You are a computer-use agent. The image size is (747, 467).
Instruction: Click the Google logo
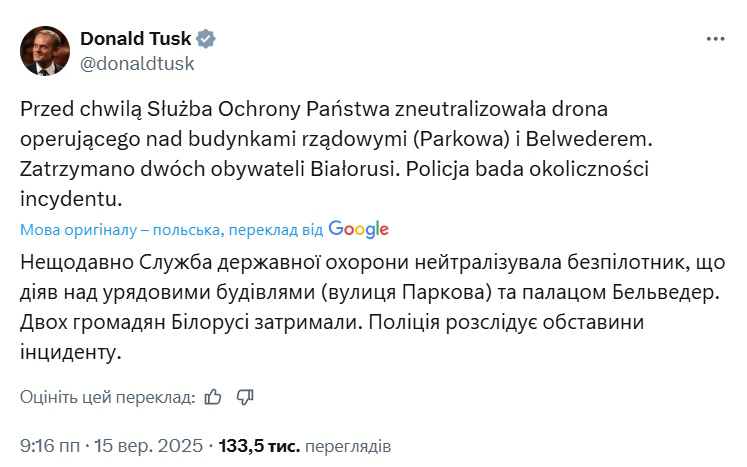click(x=358, y=229)
